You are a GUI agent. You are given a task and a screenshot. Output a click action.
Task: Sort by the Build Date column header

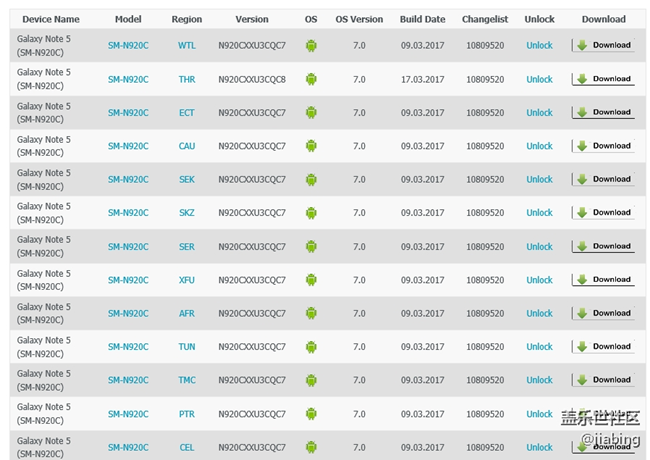pyautogui.click(x=424, y=19)
